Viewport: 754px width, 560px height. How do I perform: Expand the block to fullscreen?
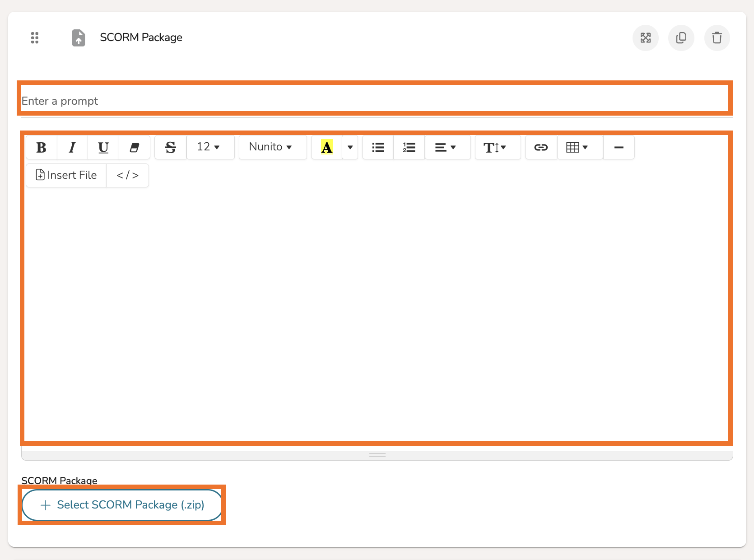[645, 38]
